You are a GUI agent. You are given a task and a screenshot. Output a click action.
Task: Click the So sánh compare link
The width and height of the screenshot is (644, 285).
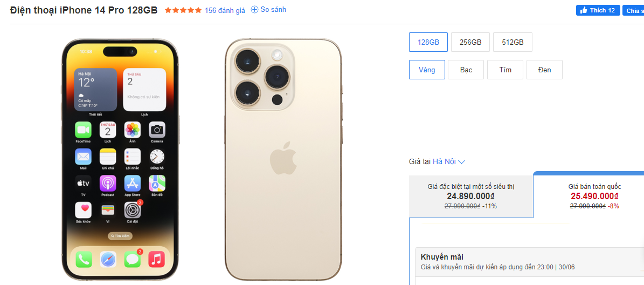pyautogui.click(x=273, y=10)
